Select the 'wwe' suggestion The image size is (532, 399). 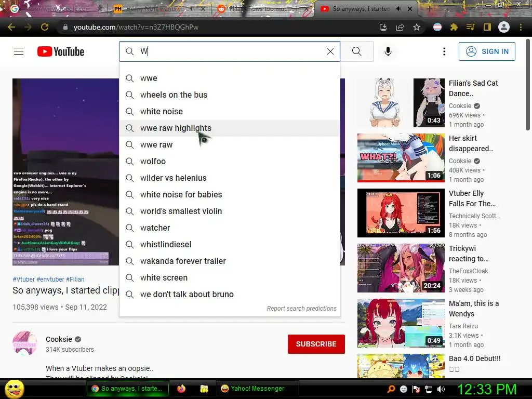229,78
